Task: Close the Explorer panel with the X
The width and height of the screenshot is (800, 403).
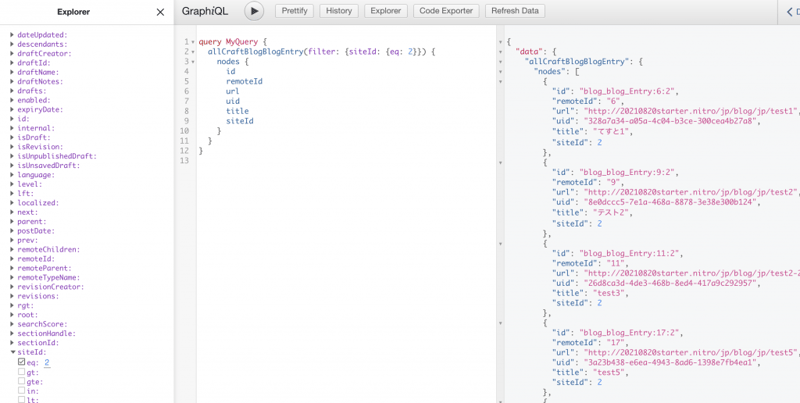Action: (160, 12)
